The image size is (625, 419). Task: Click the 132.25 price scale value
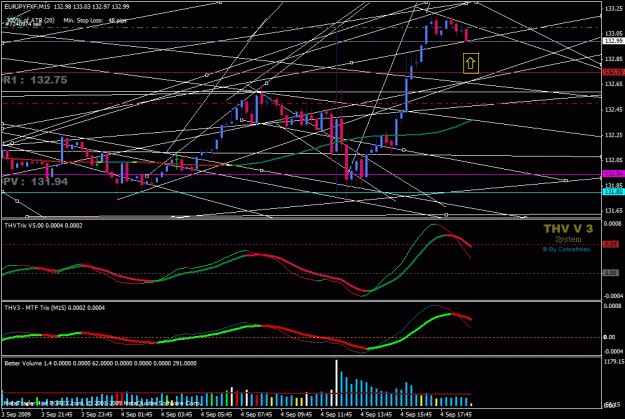pyautogui.click(x=614, y=135)
